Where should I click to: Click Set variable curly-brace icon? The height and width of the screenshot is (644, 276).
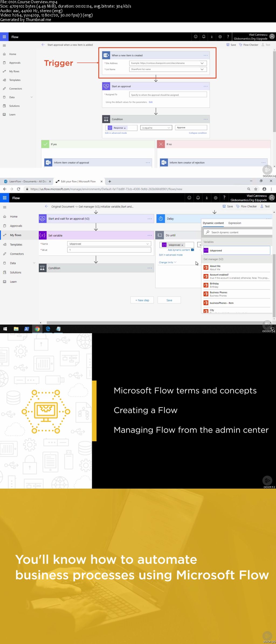click(43, 236)
